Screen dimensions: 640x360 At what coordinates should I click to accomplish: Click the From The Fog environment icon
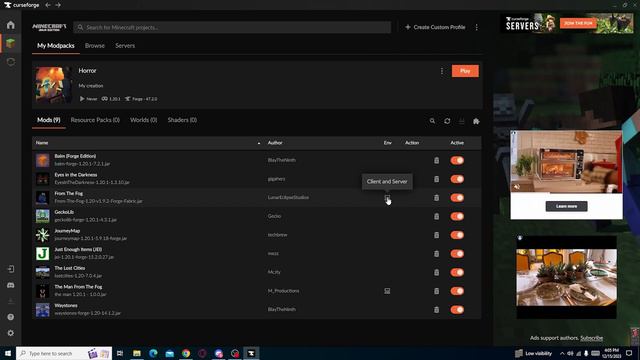pos(387,198)
